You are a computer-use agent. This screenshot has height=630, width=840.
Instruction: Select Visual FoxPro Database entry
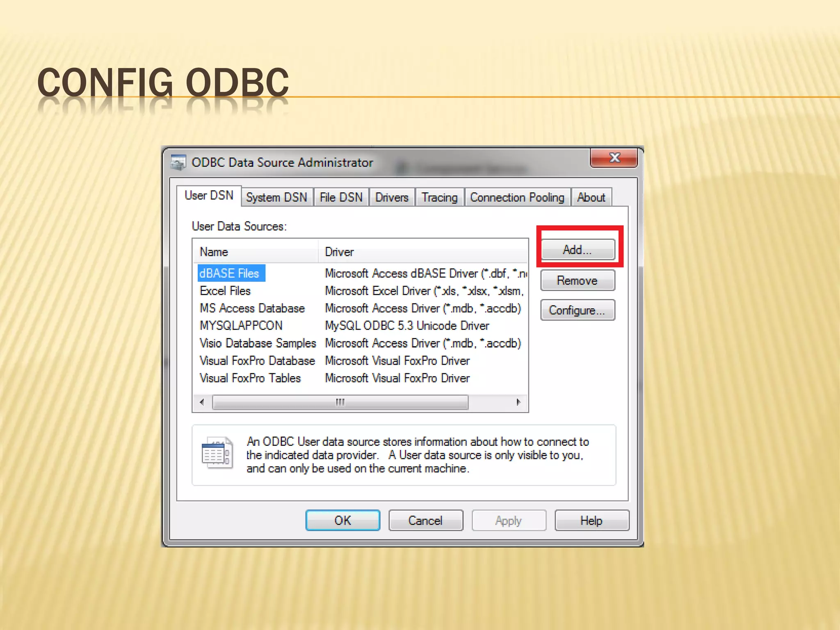[257, 361]
